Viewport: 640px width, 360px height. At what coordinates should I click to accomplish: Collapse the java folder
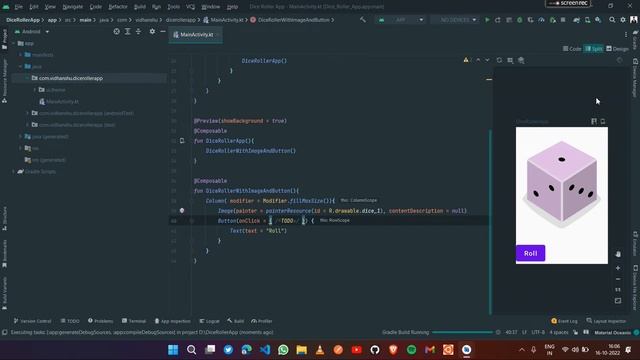pos(20,66)
